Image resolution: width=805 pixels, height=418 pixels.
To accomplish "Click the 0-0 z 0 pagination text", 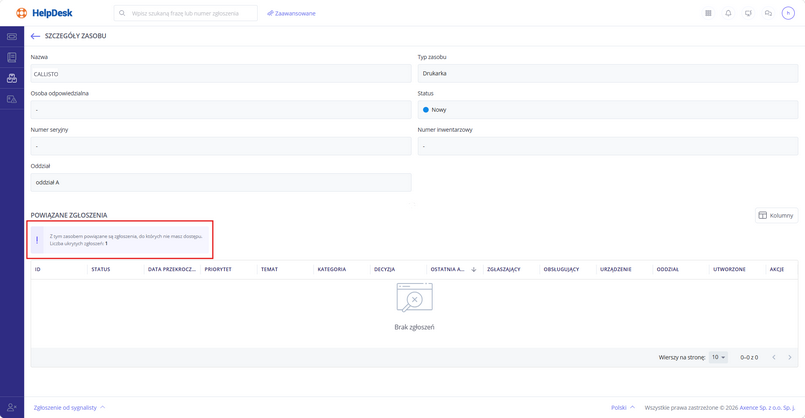I will click(749, 357).
